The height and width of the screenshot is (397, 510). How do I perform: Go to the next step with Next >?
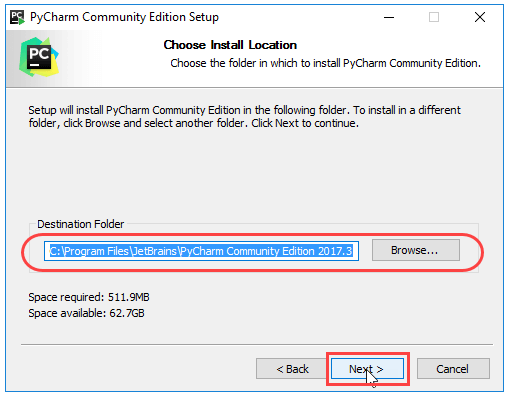click(367, 369)
